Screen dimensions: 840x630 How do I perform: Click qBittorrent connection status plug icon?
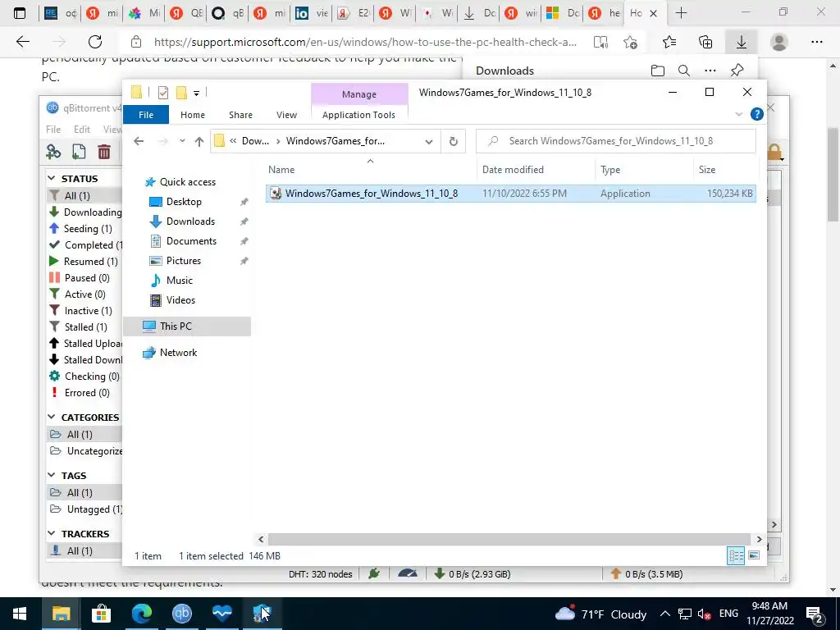(374, 573)
